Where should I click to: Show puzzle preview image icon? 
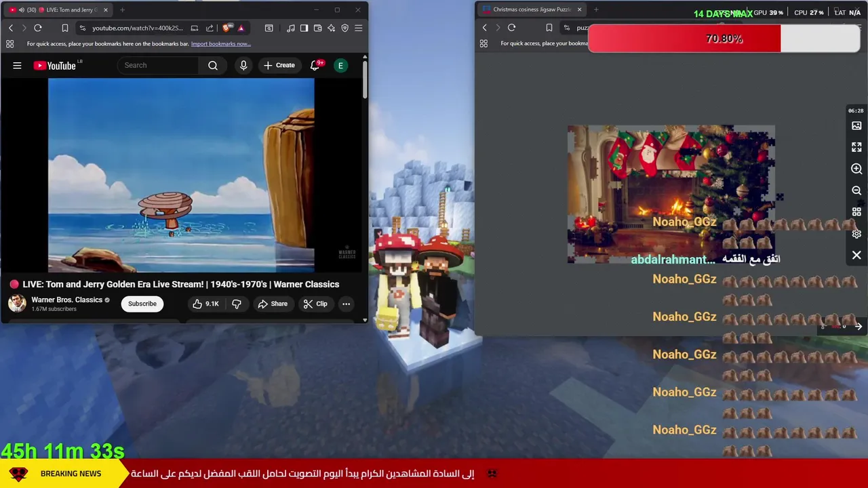pyautogui.click(x=856, y=125)
